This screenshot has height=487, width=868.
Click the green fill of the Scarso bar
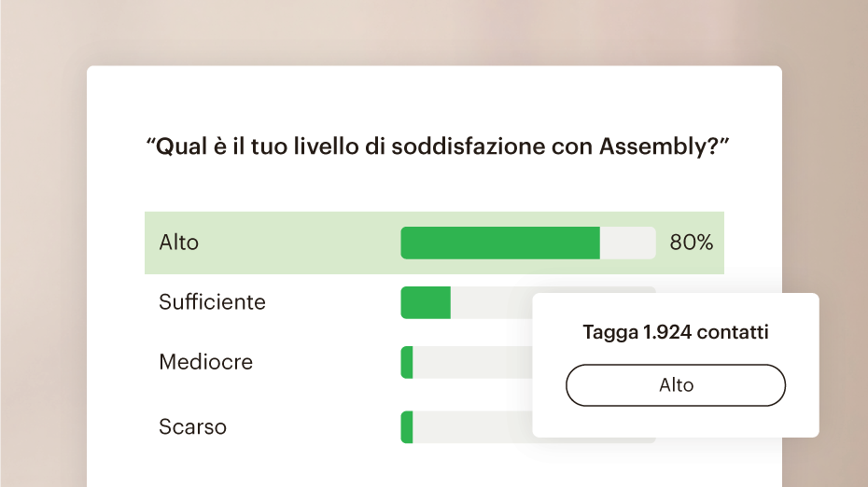407,427
